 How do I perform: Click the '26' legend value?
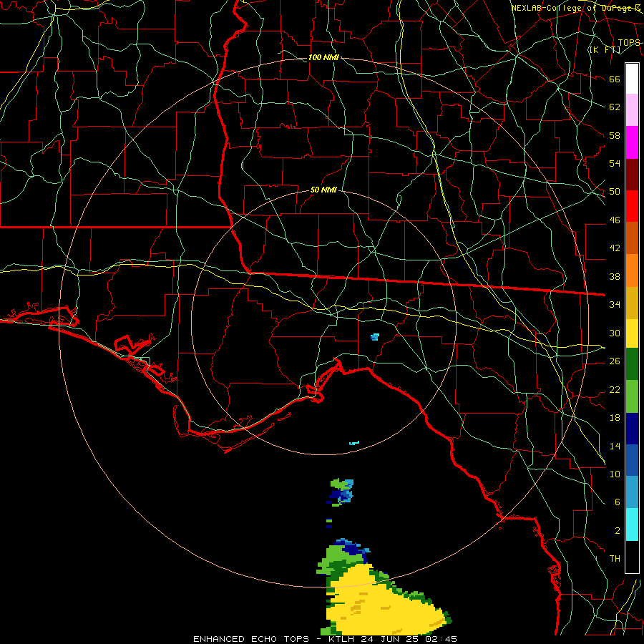tap(615, 361)
